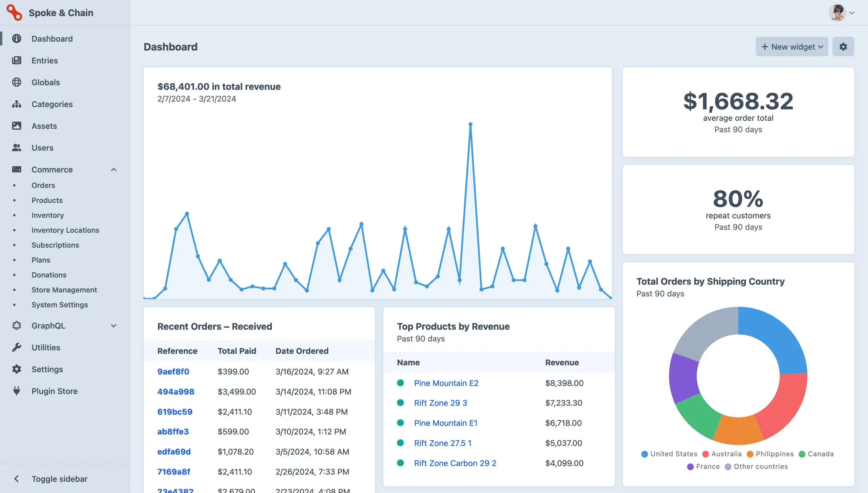The width and height of the screenshot is (868, 493).
Task: Select Orders under Commerce
Action: click(43, 185)
